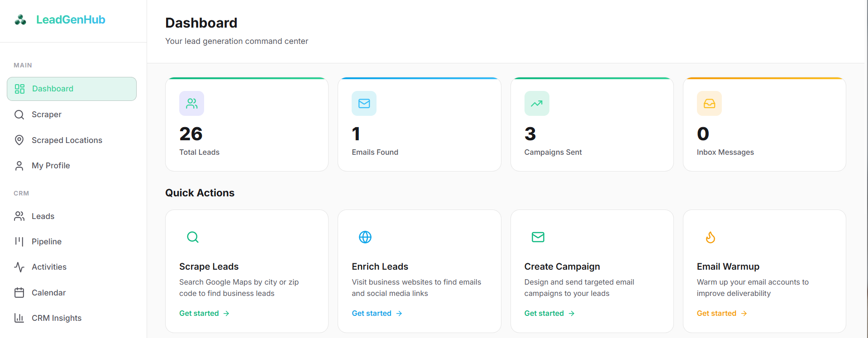868x338 pixels.
Task: Click the Emails Found envelope icon
Action: pos(364,104)
